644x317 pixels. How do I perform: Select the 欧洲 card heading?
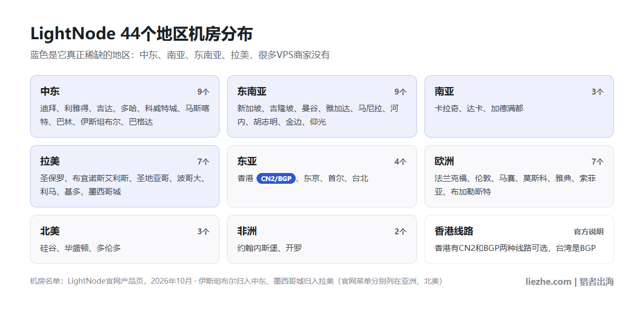[x=444, y=162]
